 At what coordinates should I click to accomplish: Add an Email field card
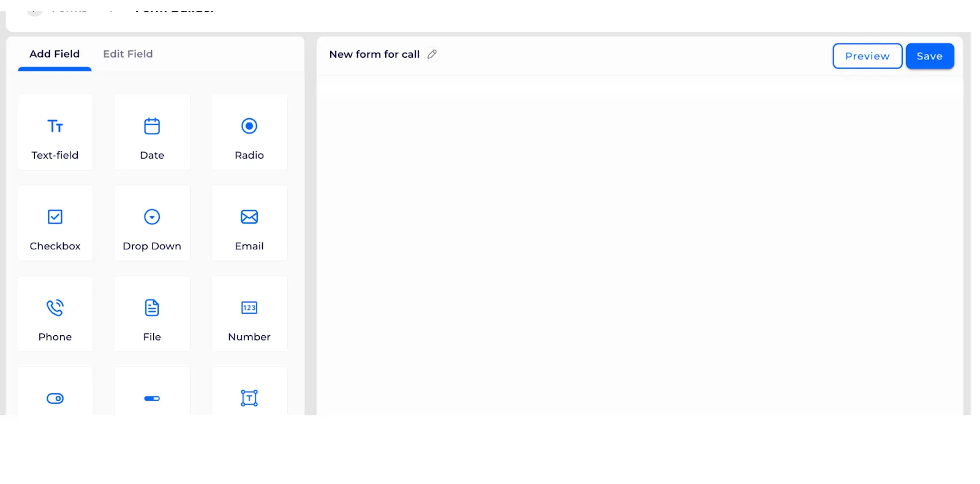point(249,223)
